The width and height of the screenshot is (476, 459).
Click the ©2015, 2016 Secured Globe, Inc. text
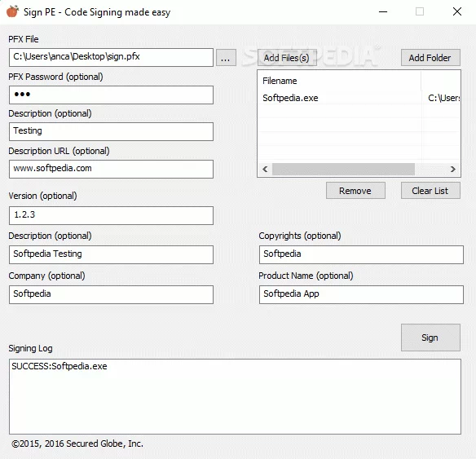point(77,444)
